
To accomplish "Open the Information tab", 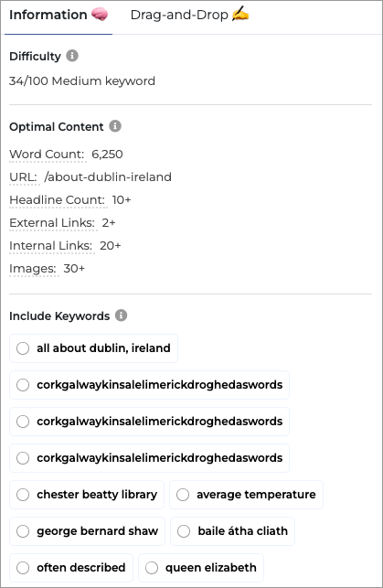I will pyautogui.click(x=59, y=15).
